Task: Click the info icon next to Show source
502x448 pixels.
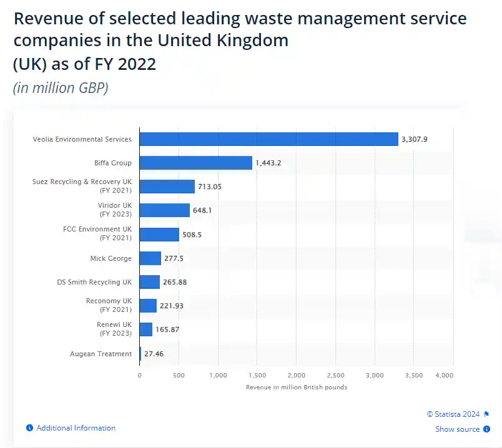Action: click(x=486, y=429)
